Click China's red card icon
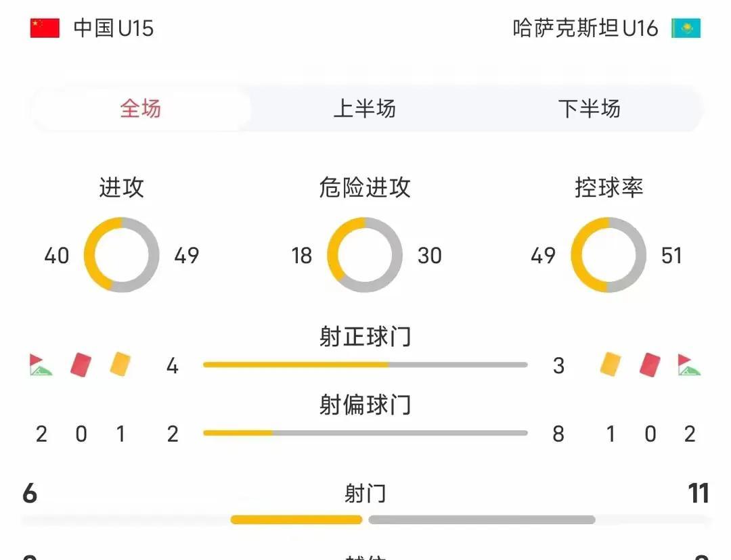 [x=81, y=365]
